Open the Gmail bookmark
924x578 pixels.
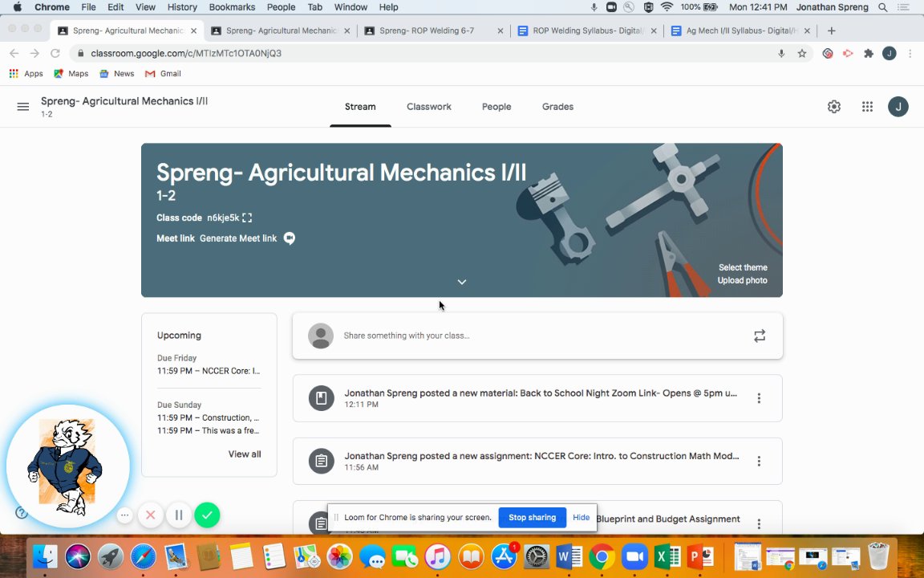(164, 74)
